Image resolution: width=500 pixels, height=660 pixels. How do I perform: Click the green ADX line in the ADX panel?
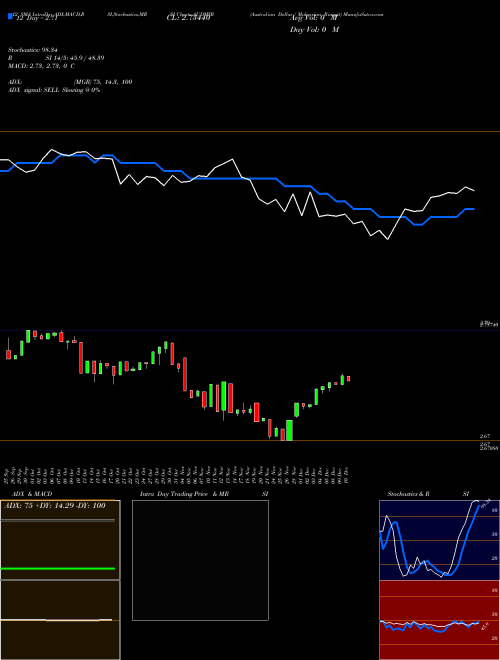pos(58,569)
